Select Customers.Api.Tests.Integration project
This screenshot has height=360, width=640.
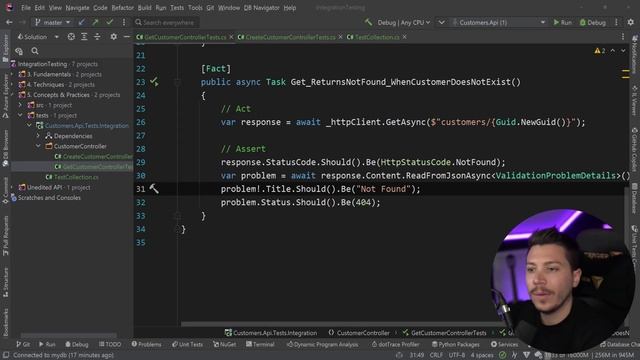[x=82, y=126]
